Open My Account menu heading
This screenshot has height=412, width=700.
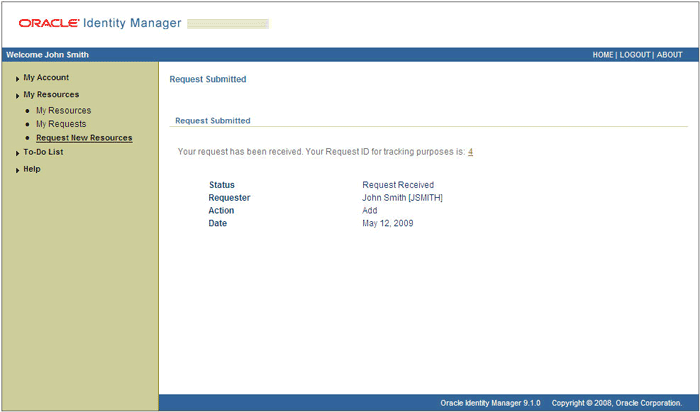pyautogui.click(x=46, y=78)
